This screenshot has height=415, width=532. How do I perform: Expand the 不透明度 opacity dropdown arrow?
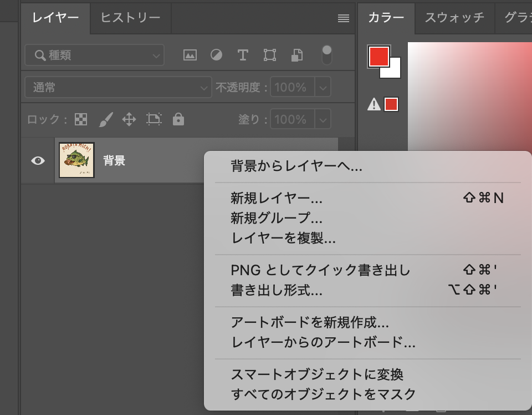(323, 87)
